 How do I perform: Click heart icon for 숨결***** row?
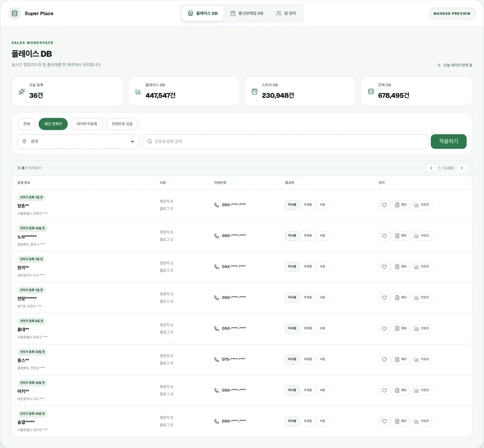(x=384, y=421)
